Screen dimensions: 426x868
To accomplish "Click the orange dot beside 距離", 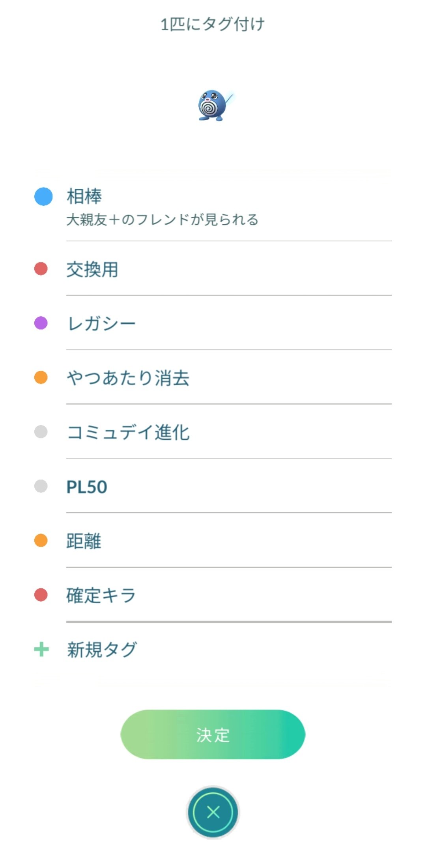I will (x=41, y=541).
